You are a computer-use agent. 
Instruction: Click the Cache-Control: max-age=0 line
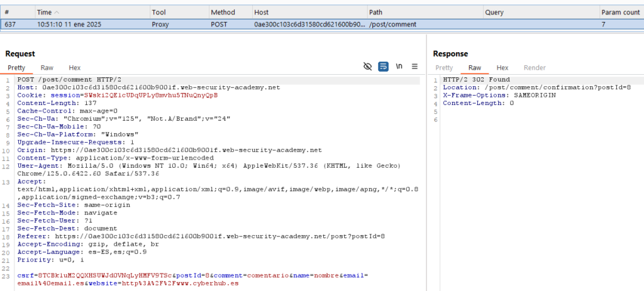click(67, 111)
